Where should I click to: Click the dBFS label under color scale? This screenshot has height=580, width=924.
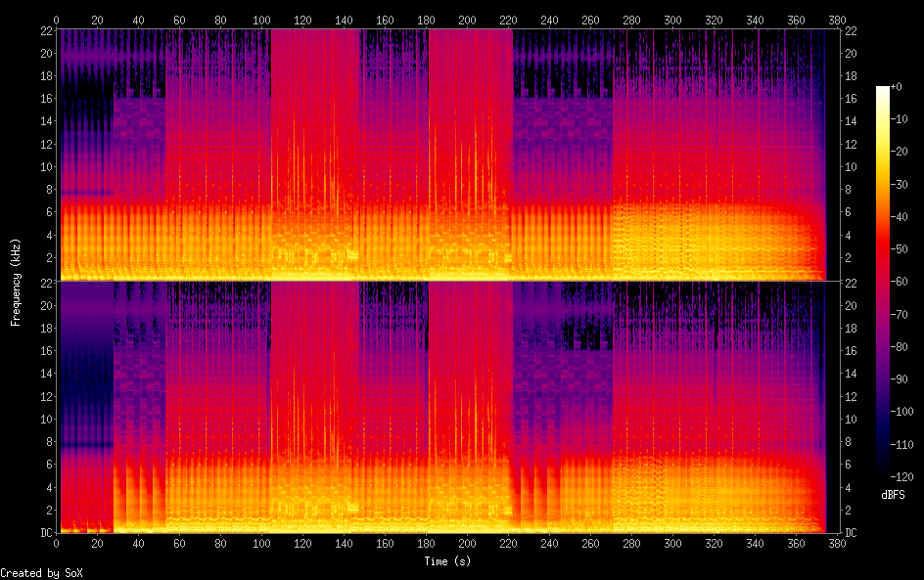click(893, 496)
